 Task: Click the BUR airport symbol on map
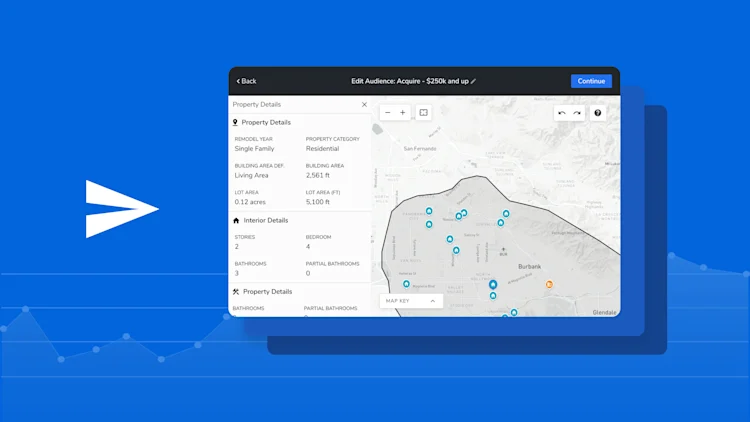pos(503,251)
